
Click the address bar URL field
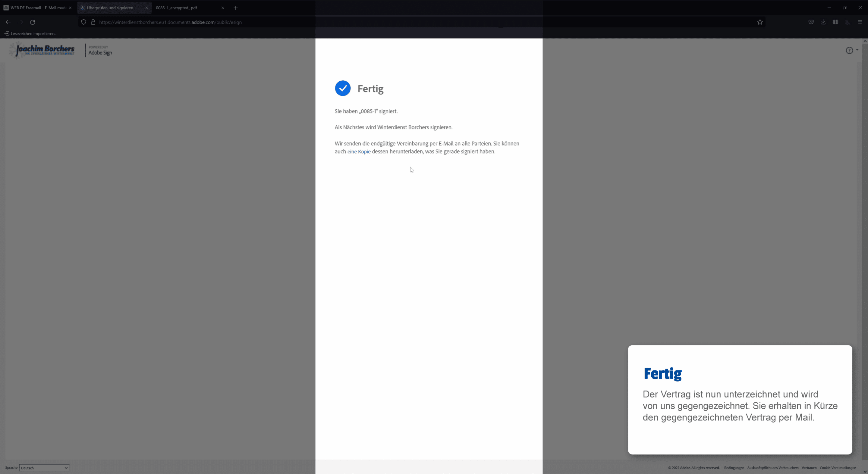(404, 22)
